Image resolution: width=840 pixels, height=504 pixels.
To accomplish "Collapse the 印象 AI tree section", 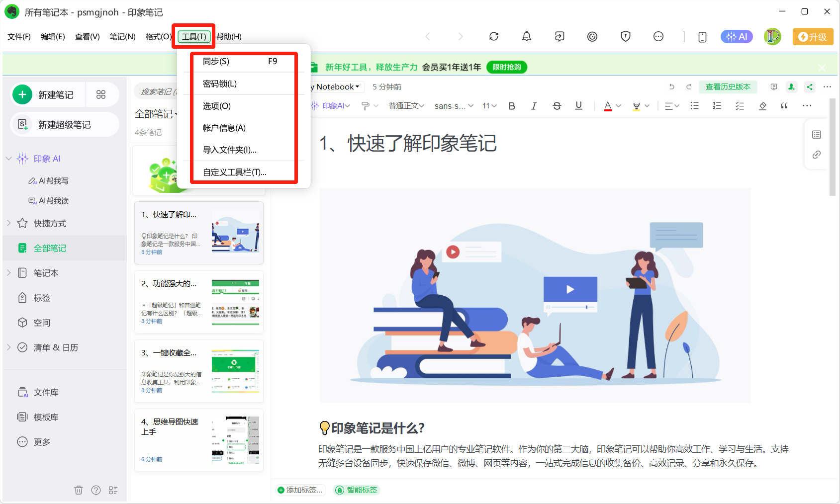I will (8, 159).
